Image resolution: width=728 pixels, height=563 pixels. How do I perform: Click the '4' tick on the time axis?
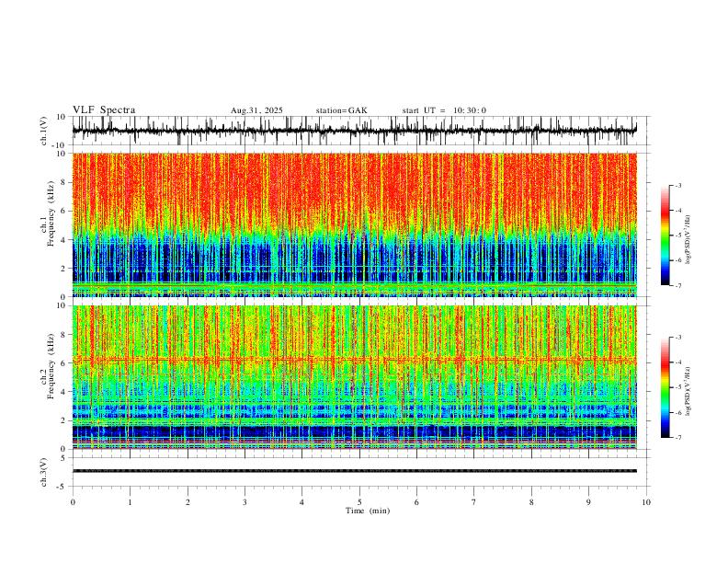(301, 502)
